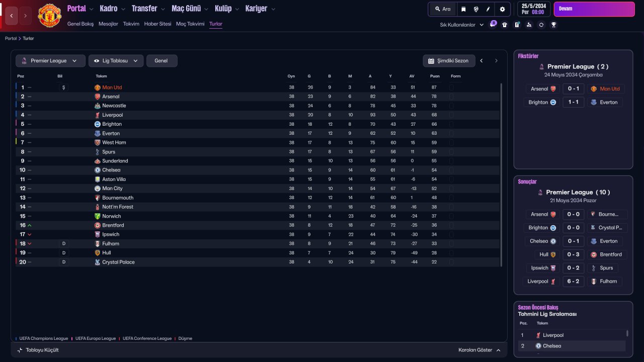Select the Sunderland team name in the table

click(x=115, y=161)
